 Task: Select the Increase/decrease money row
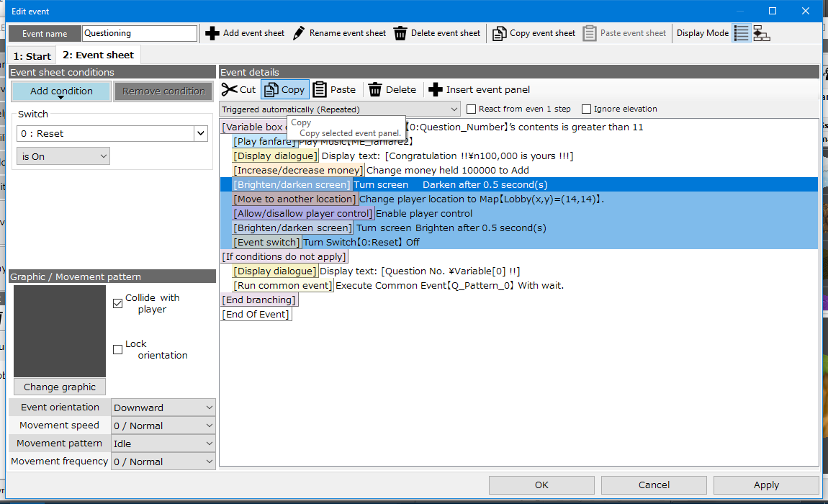(x=519, y=170)
